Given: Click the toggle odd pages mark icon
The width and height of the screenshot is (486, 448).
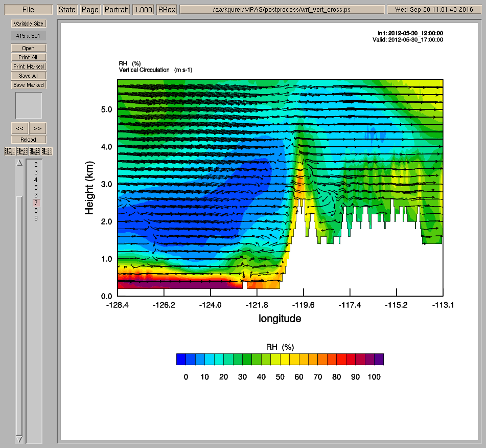Looking at the screenshot, I should click(10, 151).
